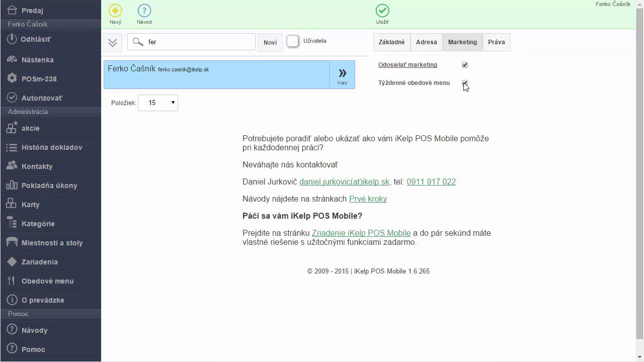Open Zriadenie iKelp POS Mobile link
Viewport: 644px width, 362px height.
tap(361, 233)
